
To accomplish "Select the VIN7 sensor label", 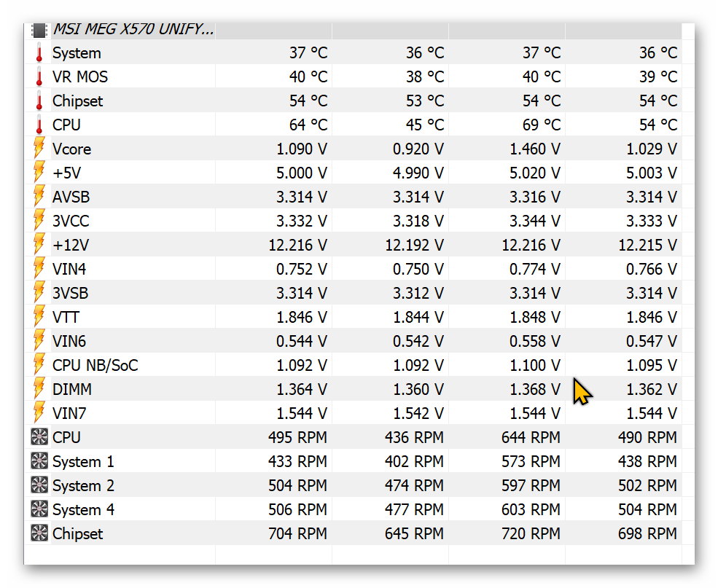I will pos(69,413).
